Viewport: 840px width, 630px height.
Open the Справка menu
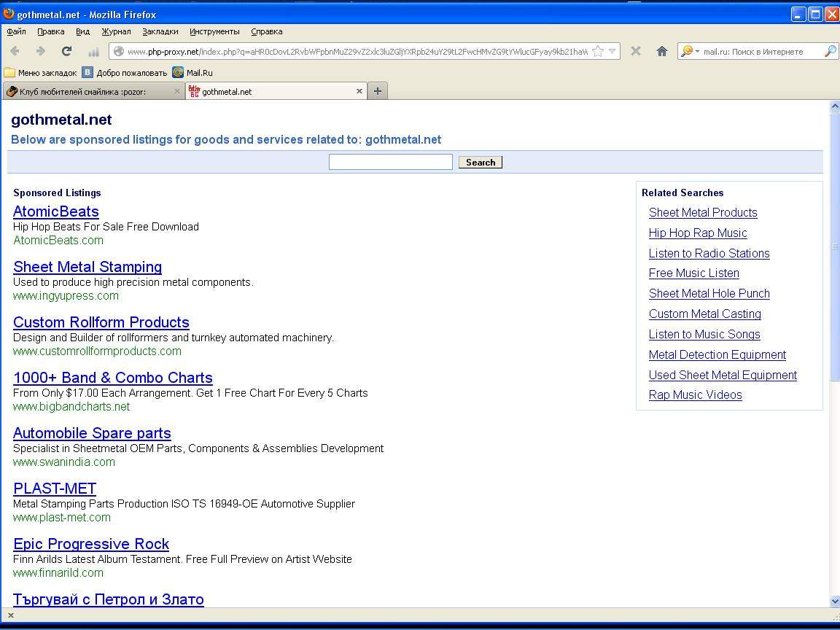click(266, 31)
